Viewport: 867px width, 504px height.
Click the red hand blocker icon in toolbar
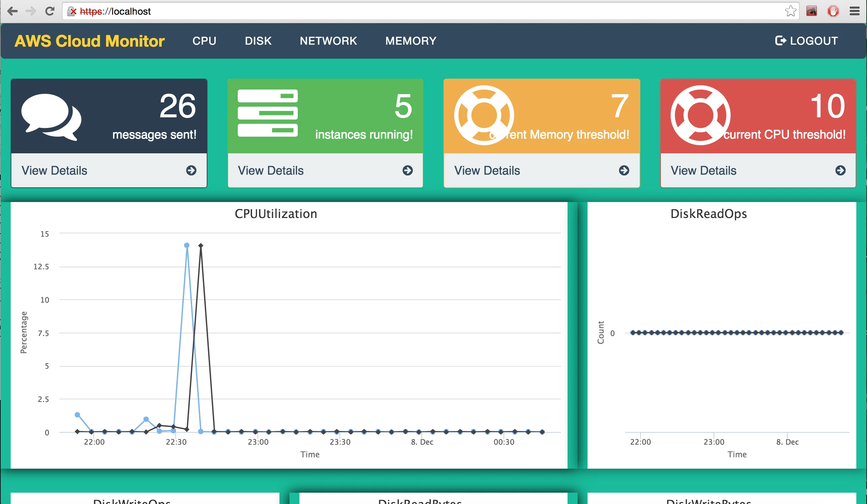(833, 11)
